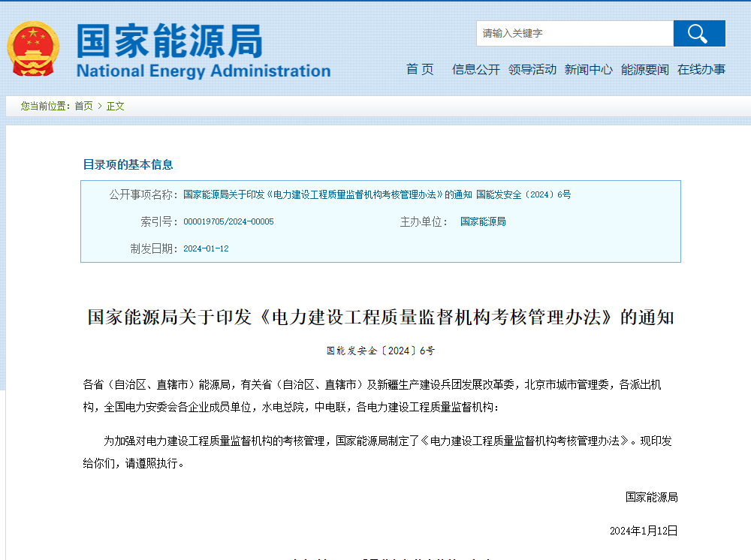This screenshot has width=751, height=560.
Task: Click the issue date 2024-01-12
Action: (x=206, y=248)
